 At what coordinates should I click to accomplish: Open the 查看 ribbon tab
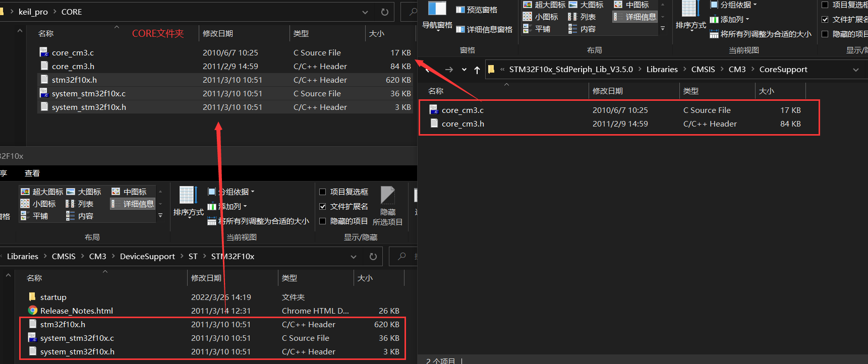click(x=32, y=173)
